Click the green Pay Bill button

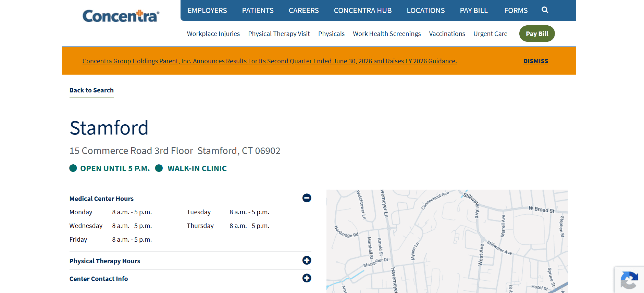tap(537, 34)
